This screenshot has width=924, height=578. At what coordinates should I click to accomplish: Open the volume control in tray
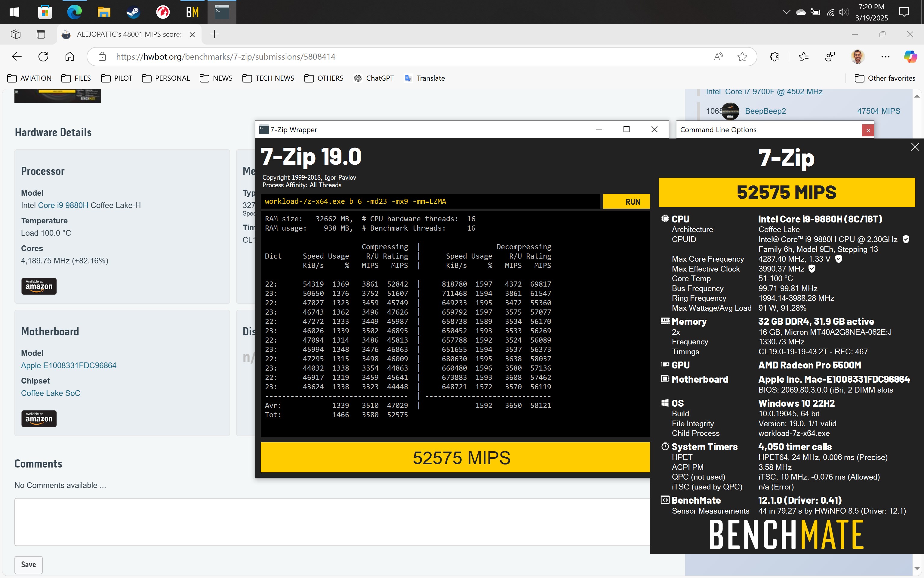(843, 12)
